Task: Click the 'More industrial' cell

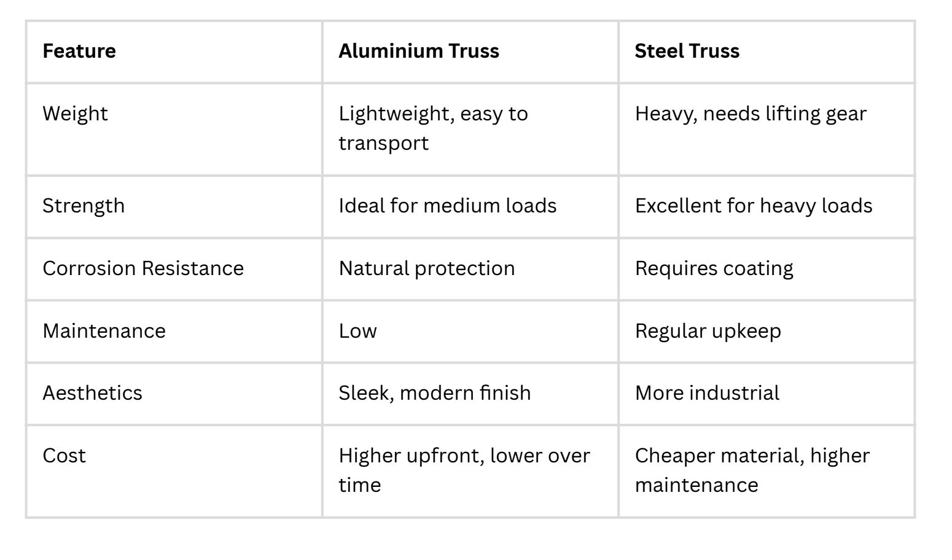Action: (707, 393)
